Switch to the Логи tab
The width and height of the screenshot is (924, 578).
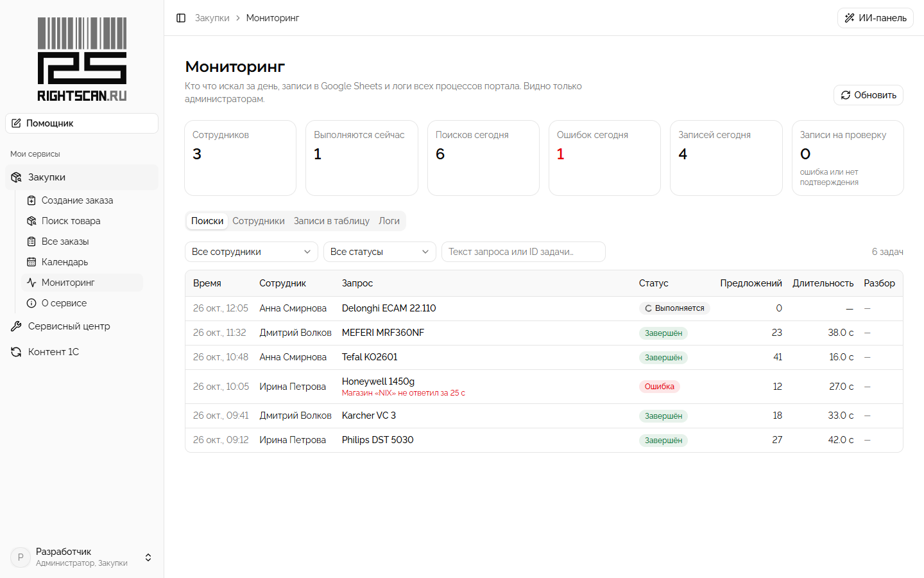pos(389,221)
